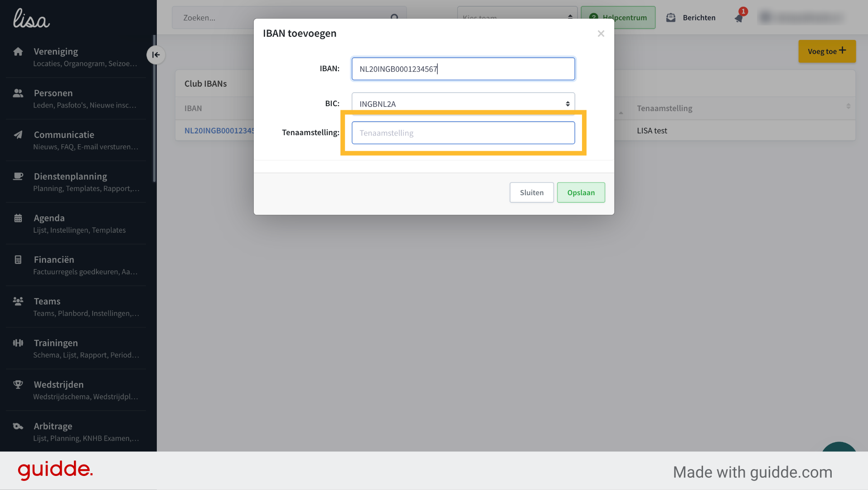Click the Personen people icon
The height and width of the screenshot is (490, 868).
click(x=18, y=93)
